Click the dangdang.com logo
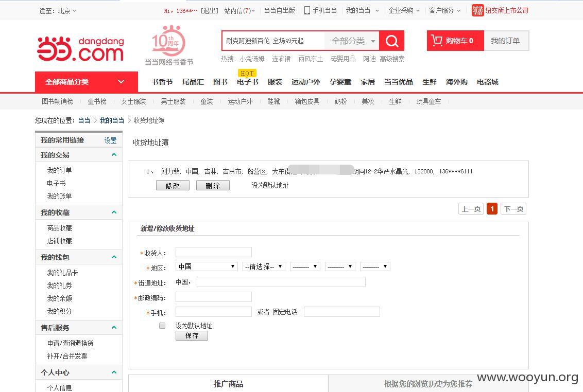 [80, 49]
